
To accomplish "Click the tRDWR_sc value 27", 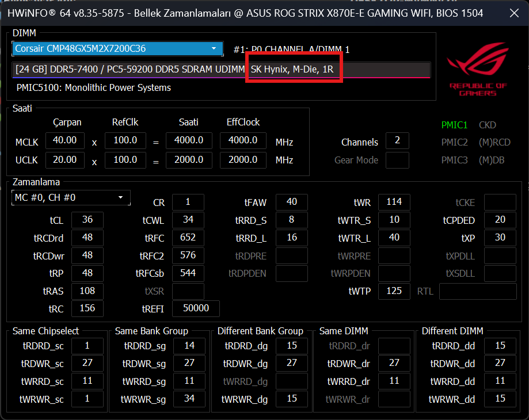I will tap(87, 364).
